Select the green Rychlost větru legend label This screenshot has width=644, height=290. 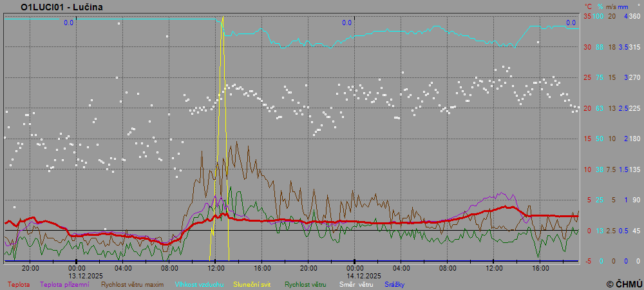click(x=305, y=284)
